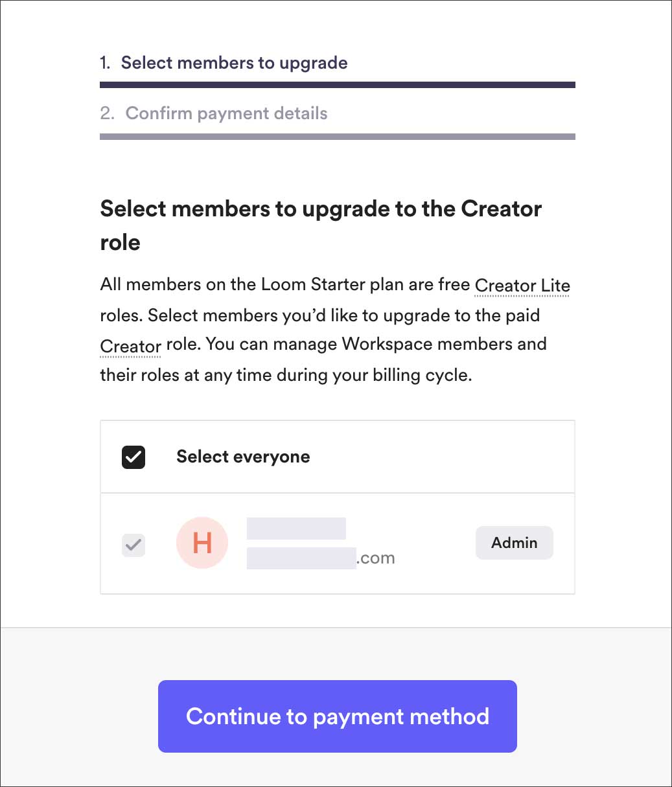The image size is (672, 787).
Task: Switch to Confirm payment details step
Action: click(x=226, y=113)
